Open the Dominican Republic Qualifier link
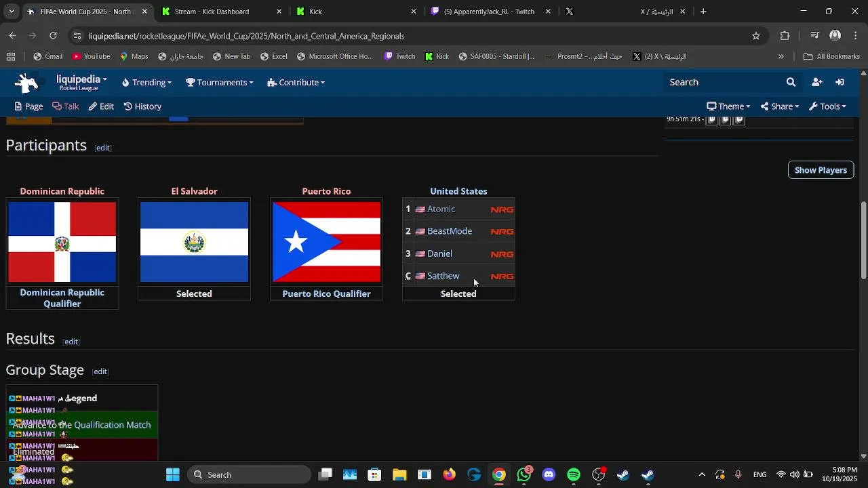 click(x=62, y=298)
